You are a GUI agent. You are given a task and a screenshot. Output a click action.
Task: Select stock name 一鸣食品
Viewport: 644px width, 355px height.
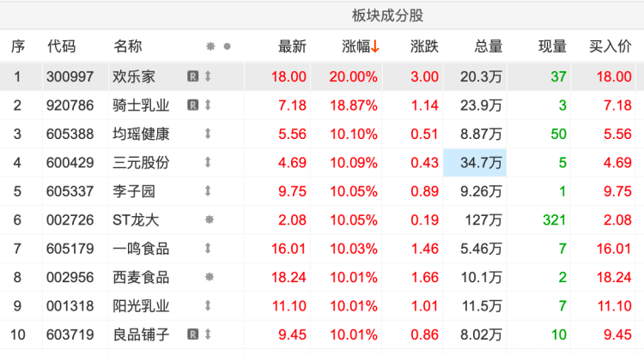pyautogui.click(x=141, y=249)
